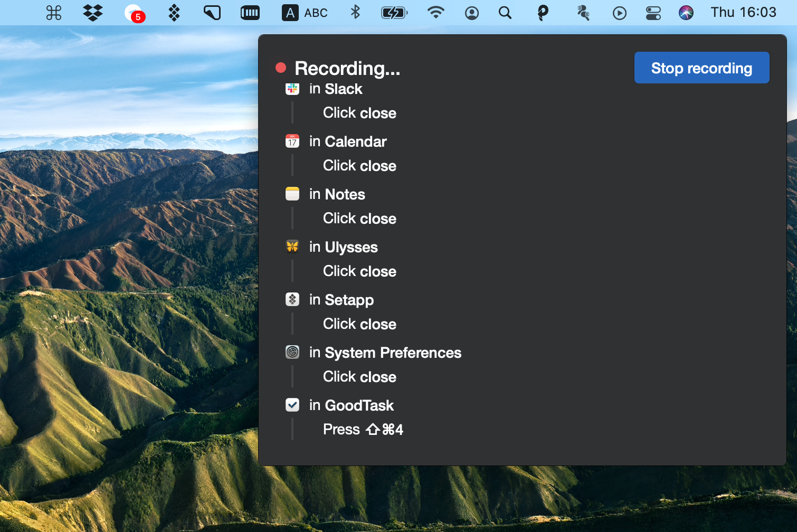Click the Ulysses butterfly icon in list
This screenshot has height=532, width=797.
[x=292, y=246]
